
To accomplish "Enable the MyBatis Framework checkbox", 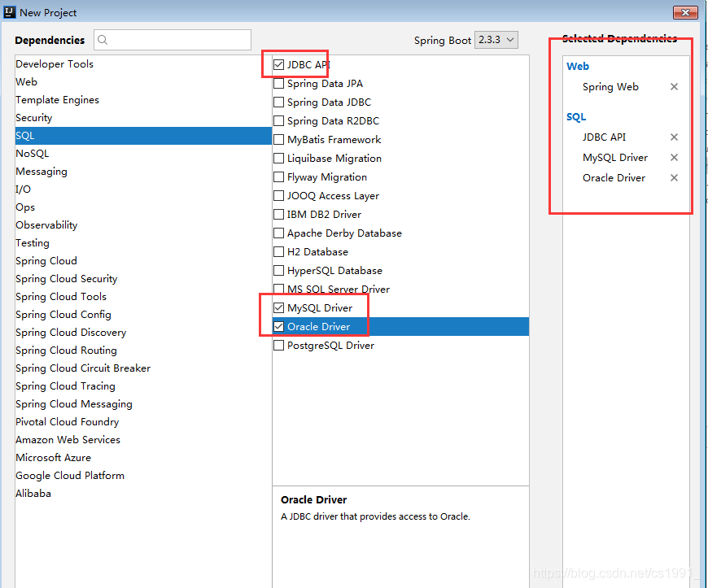I will 278,139.
